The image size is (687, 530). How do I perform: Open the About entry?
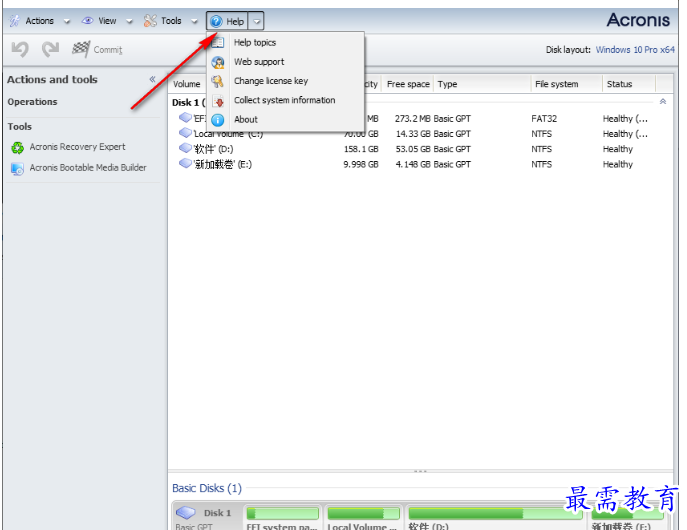coord(286,120)
